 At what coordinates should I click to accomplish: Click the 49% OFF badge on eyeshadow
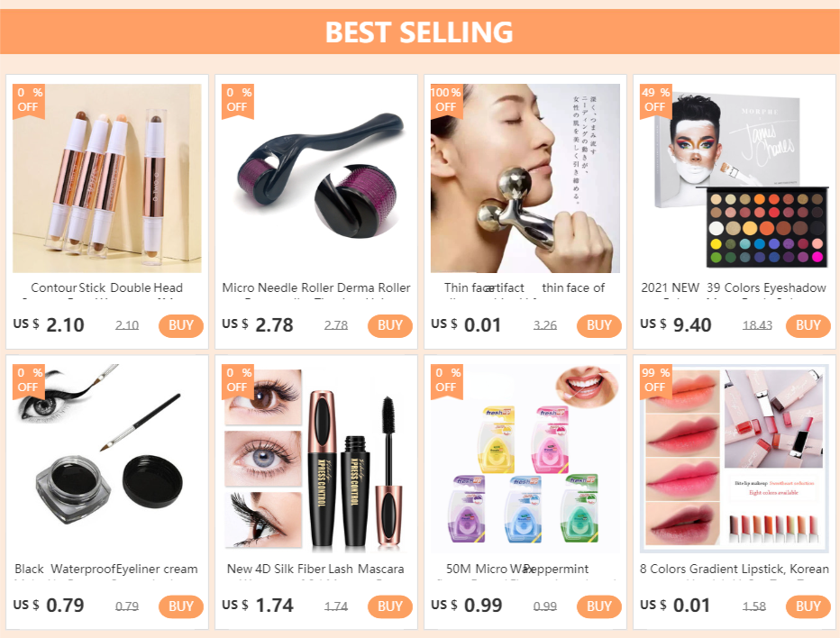coord(656,100)
